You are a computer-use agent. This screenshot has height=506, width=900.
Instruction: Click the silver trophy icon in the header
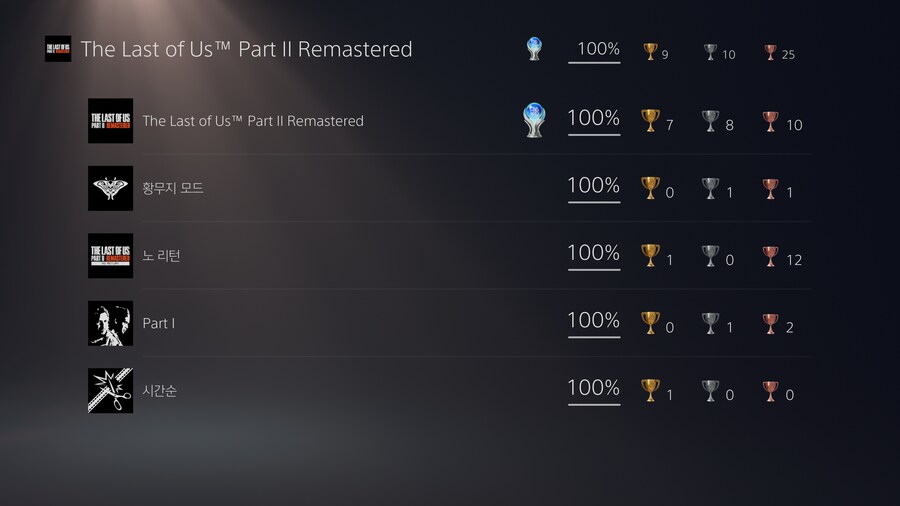711,51
